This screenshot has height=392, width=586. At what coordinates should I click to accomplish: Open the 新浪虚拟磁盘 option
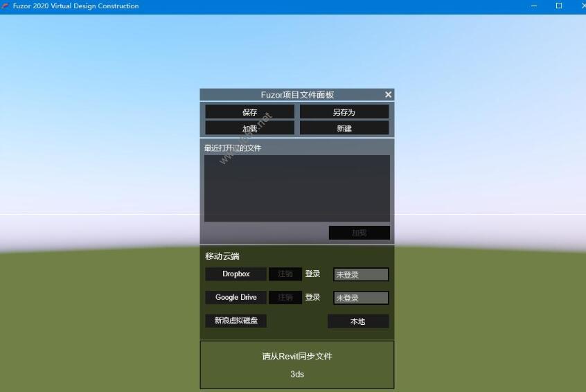coord(236,321)
